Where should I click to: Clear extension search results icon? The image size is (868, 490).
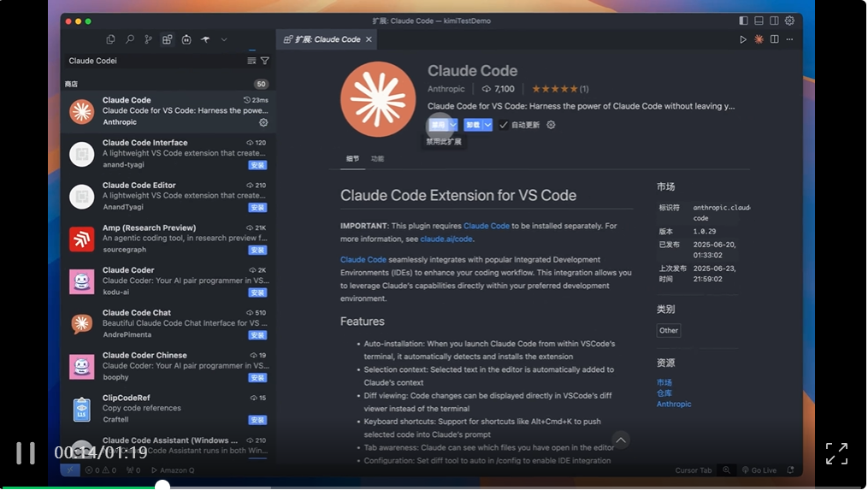pos(252,61)
